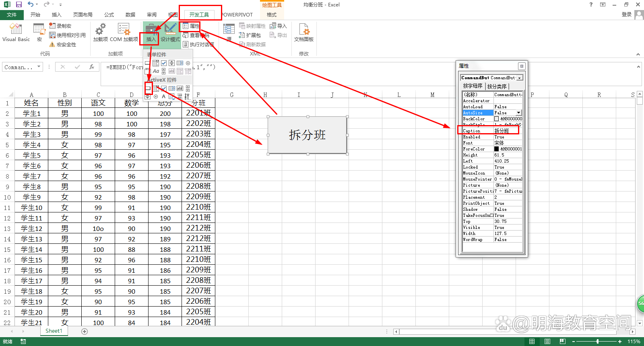The width and height of the screenshot is (644, 346).
Task: Open the 加载项 add-ins dialog
Action: click(x=100, y=33)
